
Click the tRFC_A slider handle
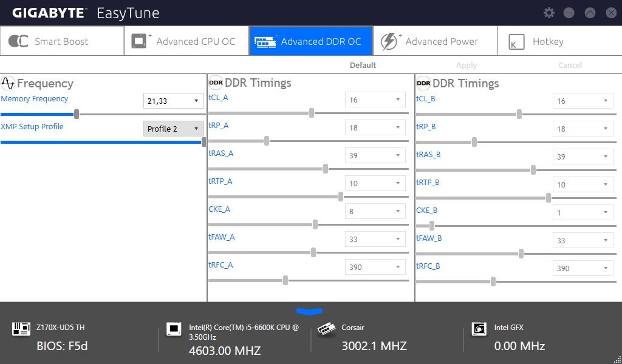tap(285, 281)
